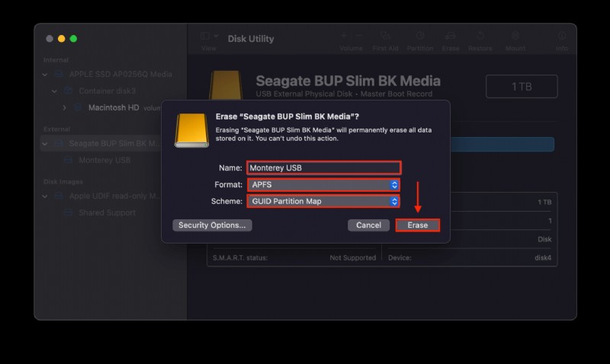The height and width of the screenshot is (364, 610).
Task: Open the View options chevron in toolbar
Action: tap(216, 36)
